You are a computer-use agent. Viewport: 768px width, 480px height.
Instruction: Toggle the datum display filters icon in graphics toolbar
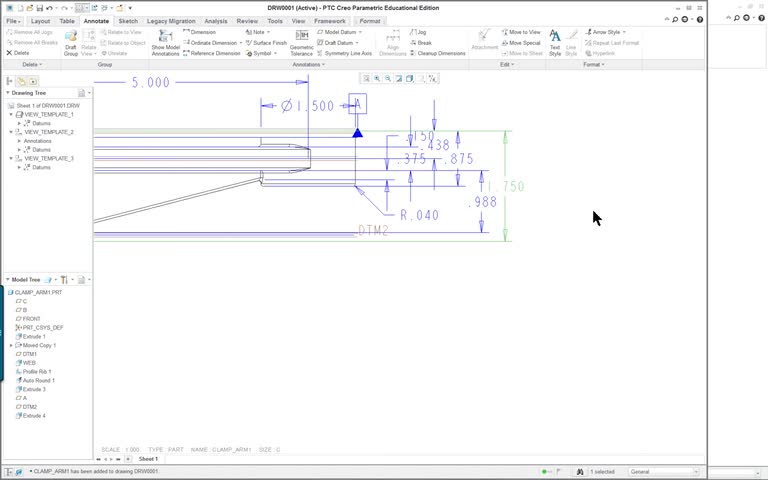pyautogui.click(x=432, y=78)
